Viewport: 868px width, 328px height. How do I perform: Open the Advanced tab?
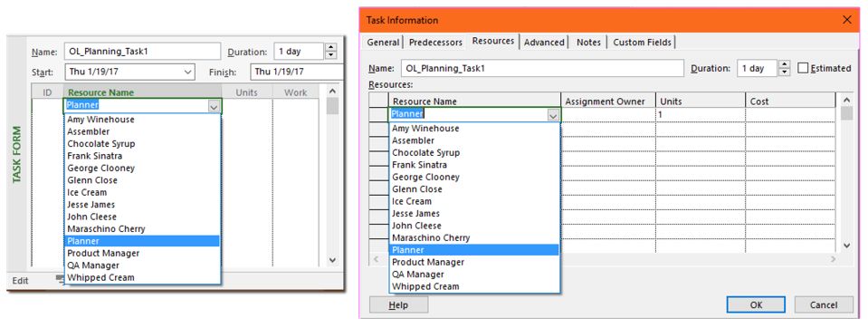click(544, 42)
